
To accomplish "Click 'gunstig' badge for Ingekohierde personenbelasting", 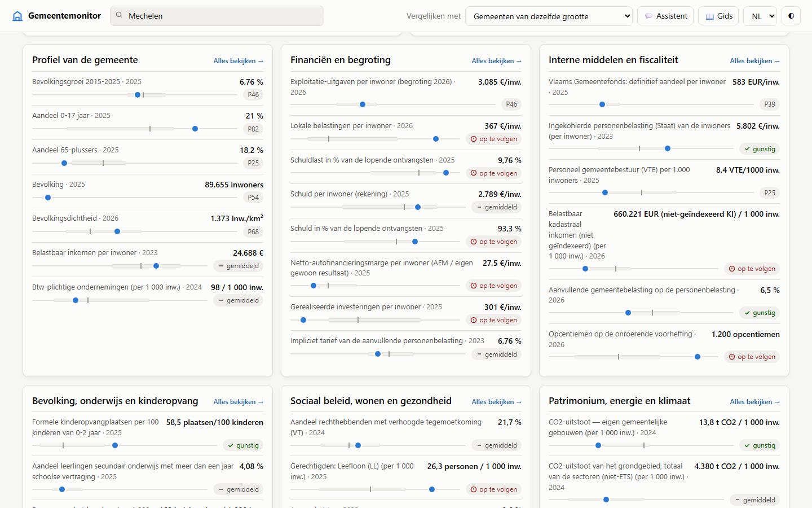I will coord(760,149).
